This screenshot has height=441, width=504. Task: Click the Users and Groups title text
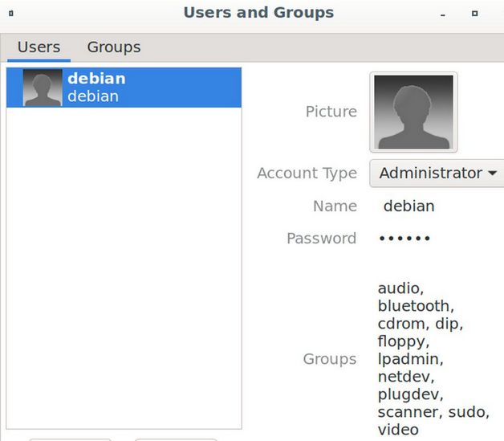point(258,13)
